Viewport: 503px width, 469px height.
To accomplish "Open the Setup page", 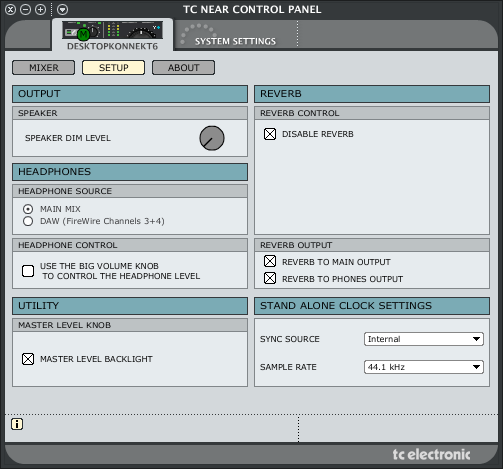I will 114,68.
